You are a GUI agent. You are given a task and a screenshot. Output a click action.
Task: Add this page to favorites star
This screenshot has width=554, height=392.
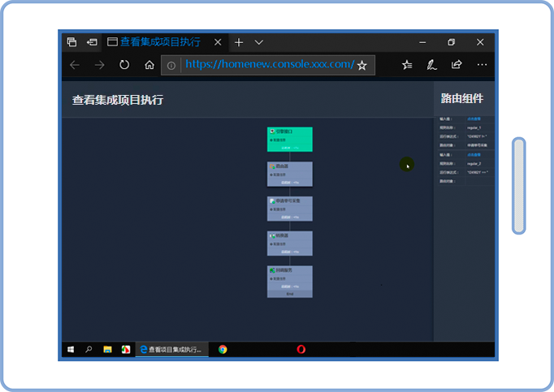coord(362,65)
